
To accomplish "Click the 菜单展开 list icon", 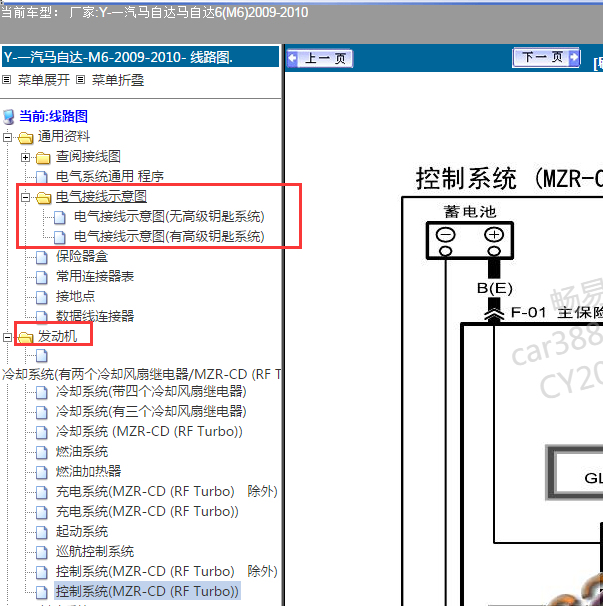I will [6, 80].
